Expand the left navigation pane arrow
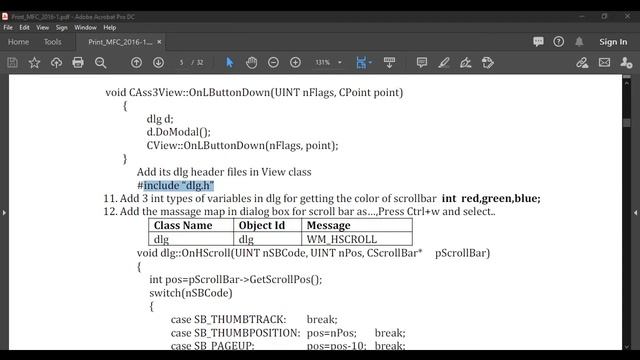The height and width of the screenshot is (360, 640). click(x=4, y=212)
